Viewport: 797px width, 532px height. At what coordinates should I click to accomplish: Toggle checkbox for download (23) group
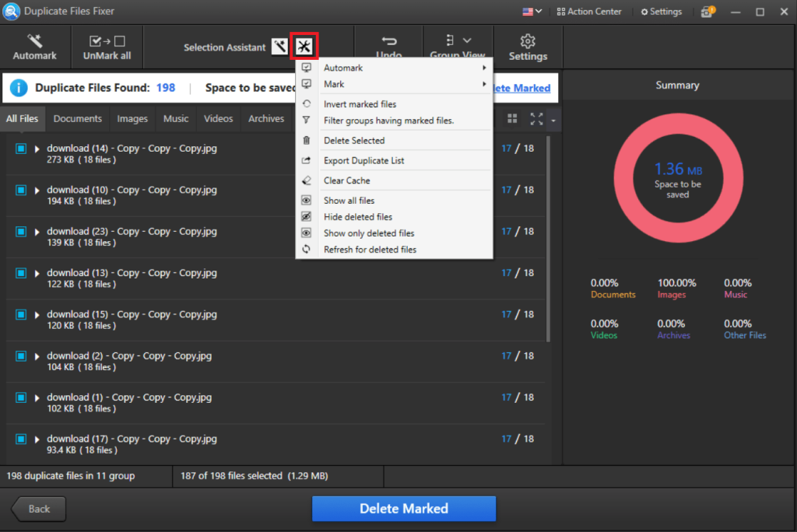pyautogui.click(x=21, y=232)
